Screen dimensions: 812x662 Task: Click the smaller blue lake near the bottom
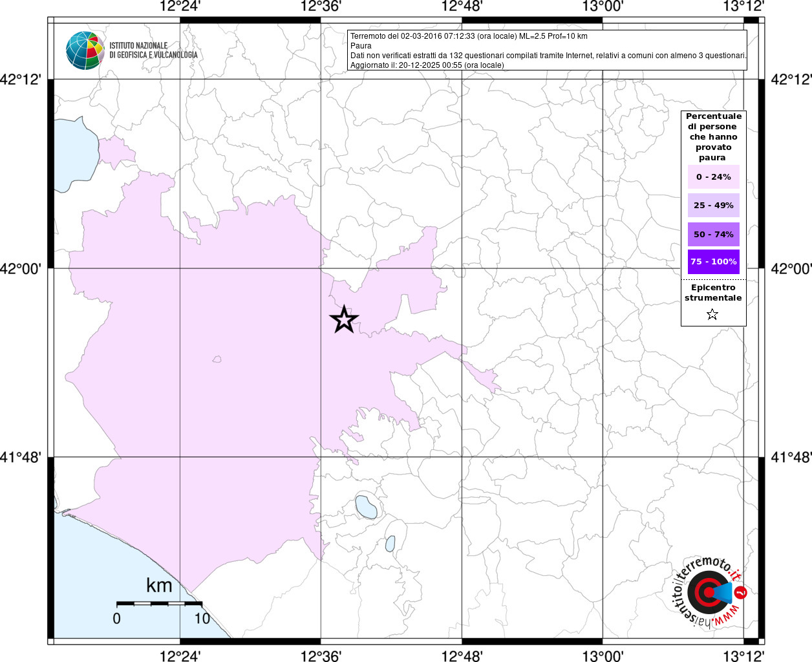[x=390, y=544]
